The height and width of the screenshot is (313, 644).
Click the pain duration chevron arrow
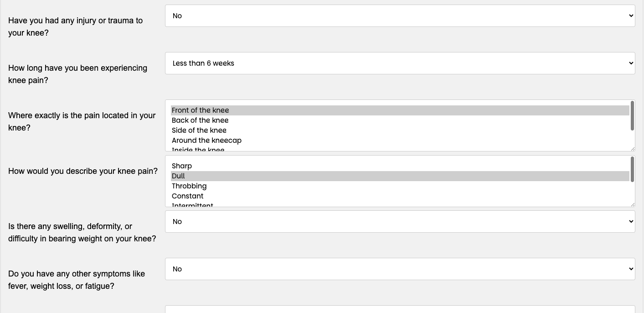coord(631,63)
